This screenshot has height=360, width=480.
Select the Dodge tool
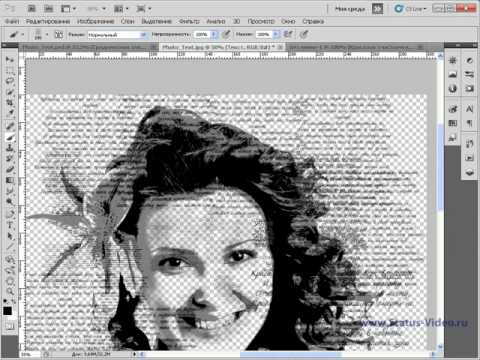pyautogui.click(x=10, y=201)
